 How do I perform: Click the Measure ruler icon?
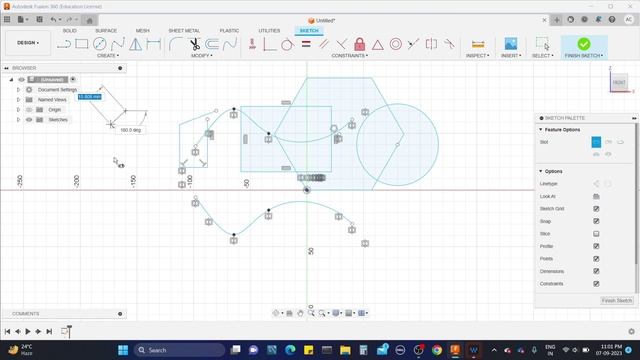point(478,44)
